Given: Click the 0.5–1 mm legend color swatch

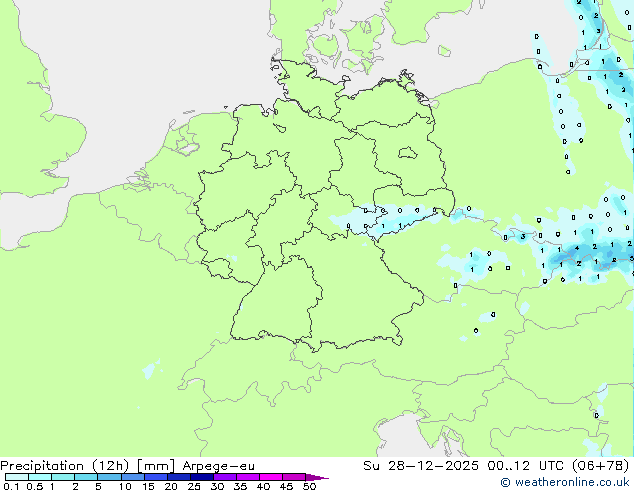Looking at the screenshot, I should 40,477.
